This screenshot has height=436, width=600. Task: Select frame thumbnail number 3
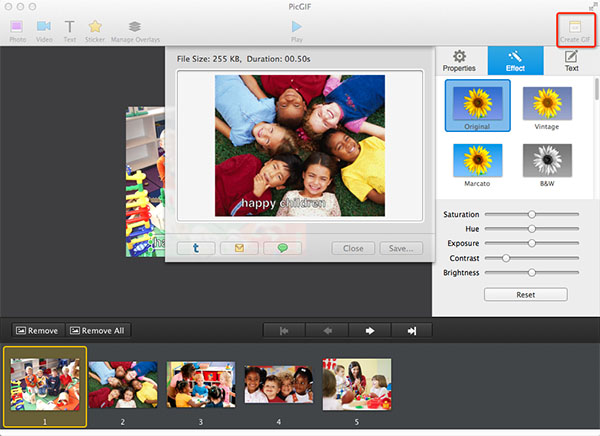click(200, 383)
